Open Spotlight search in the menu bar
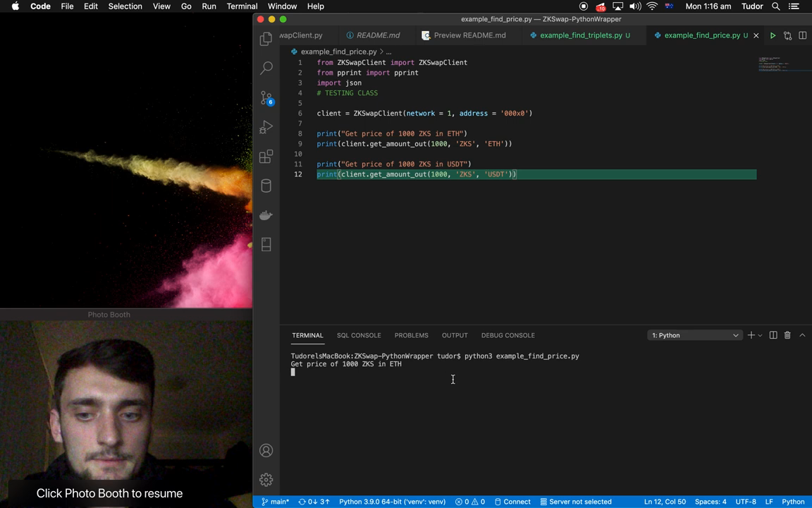This screenshot has width=812, height=508. click(x=776, y=6)
